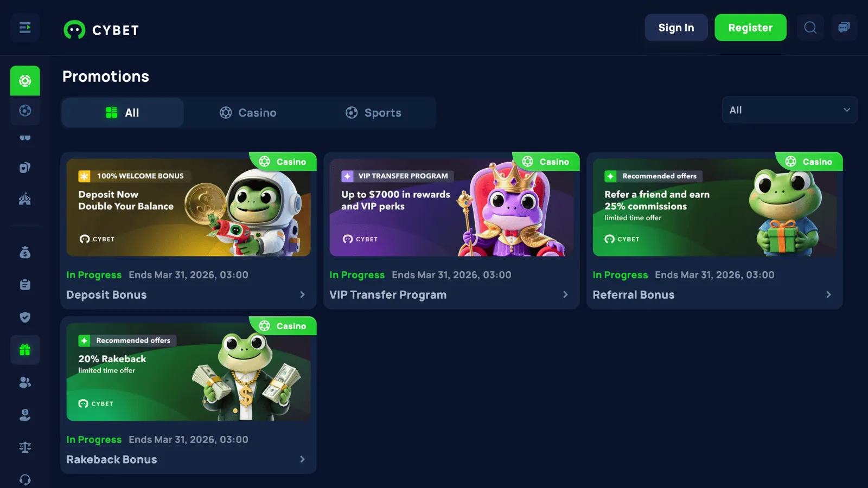
Task: Click the green casino chip sidebar icon
Action: pos(25,81)
